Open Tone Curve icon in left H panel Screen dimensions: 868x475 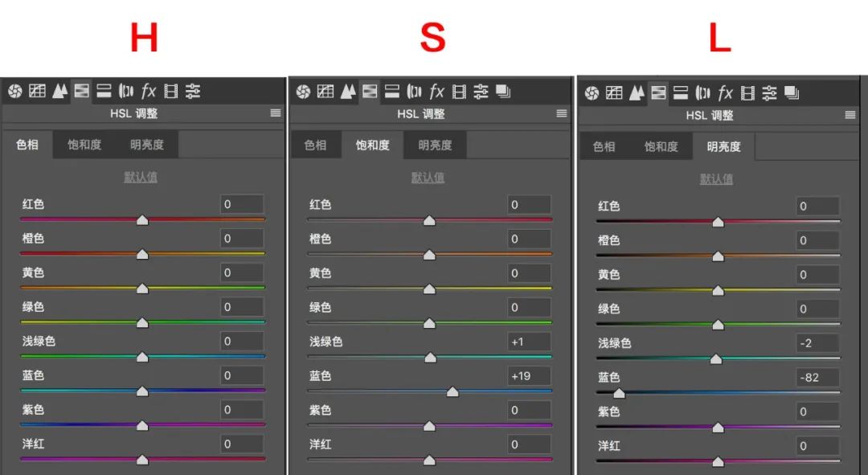[37, 91]
